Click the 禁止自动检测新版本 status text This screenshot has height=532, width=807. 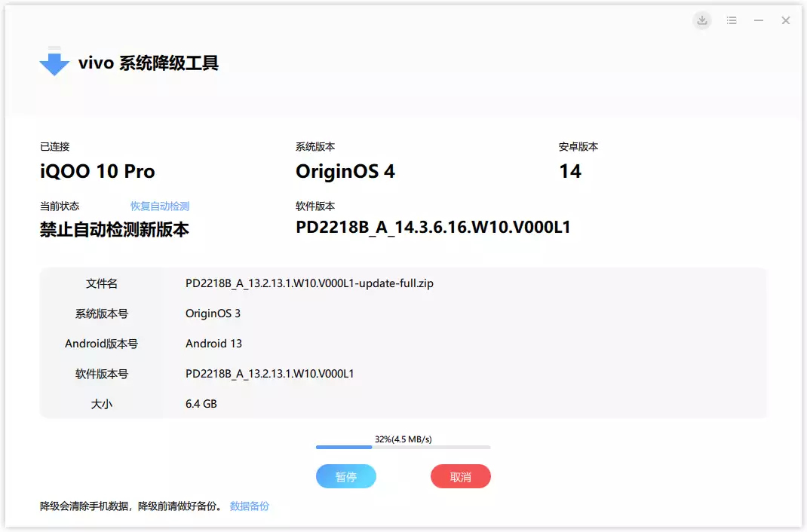pos(114,229)
